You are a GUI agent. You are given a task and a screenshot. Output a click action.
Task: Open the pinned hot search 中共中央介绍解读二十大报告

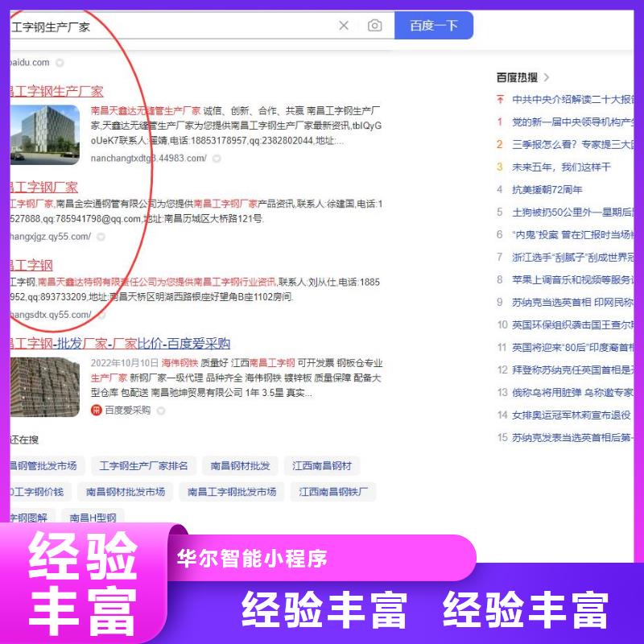572,99
